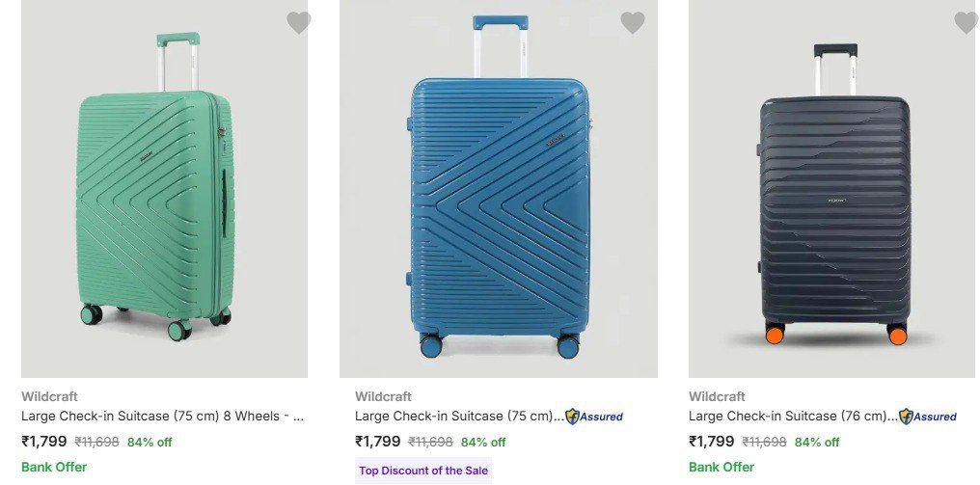Click Assured badge on 76 cm suitcase
Image resolution: width=980 pixels, height=485 pixels.
pos(928,417)
